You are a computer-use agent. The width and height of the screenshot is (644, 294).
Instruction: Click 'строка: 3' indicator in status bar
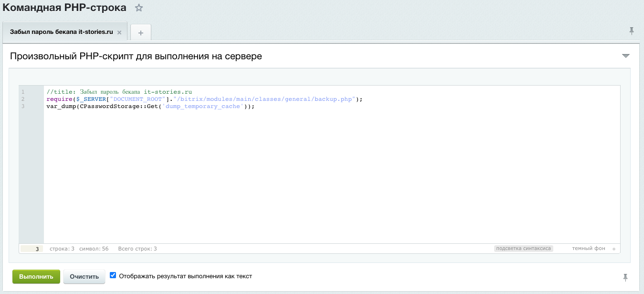coord(62,249)
